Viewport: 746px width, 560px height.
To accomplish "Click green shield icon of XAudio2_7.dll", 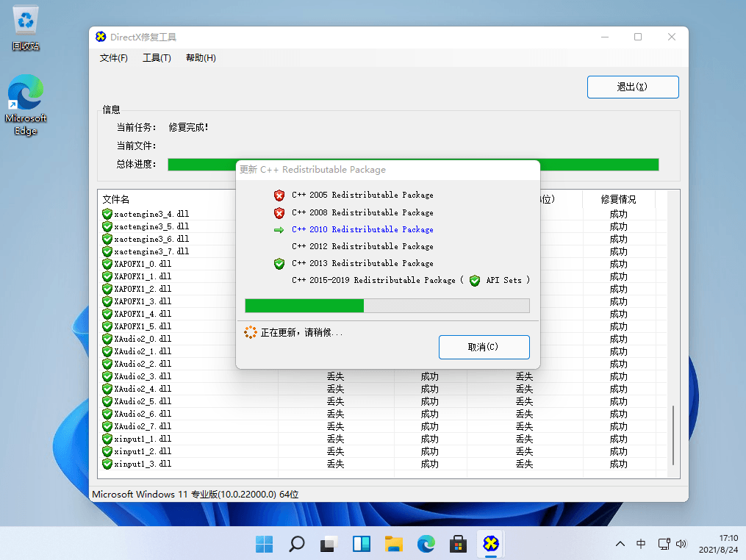I will (107, 426).
